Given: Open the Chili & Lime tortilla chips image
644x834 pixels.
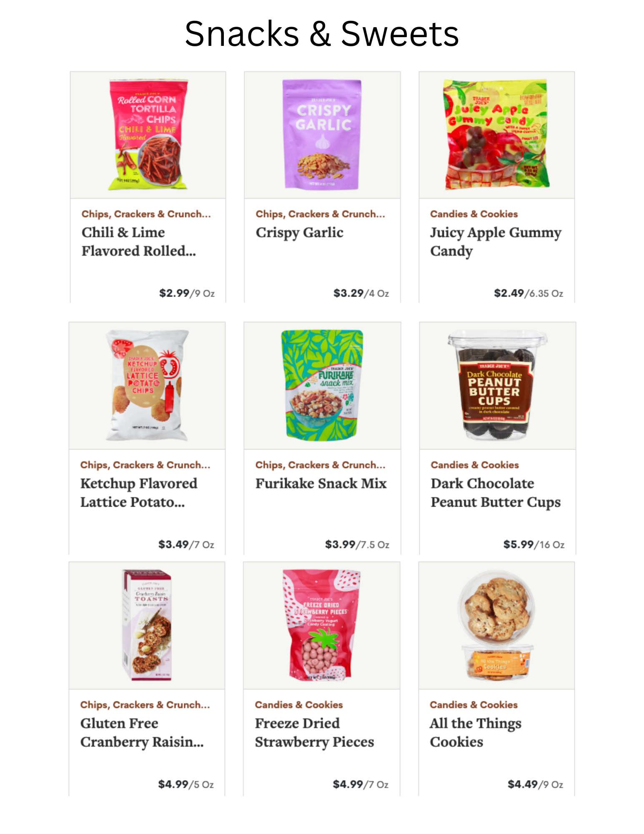Looking at the screenshot, I should point(148,135).
